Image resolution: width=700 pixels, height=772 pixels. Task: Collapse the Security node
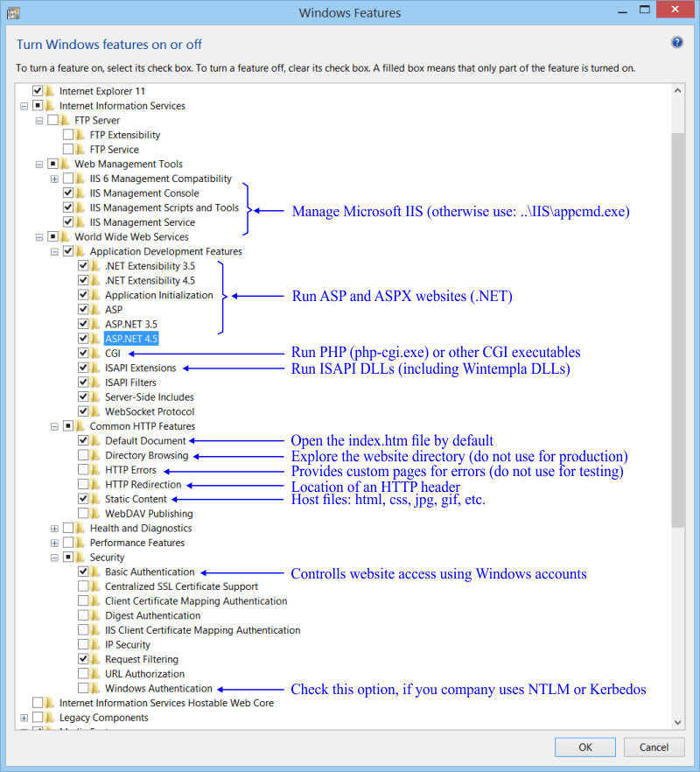[54, 558]
